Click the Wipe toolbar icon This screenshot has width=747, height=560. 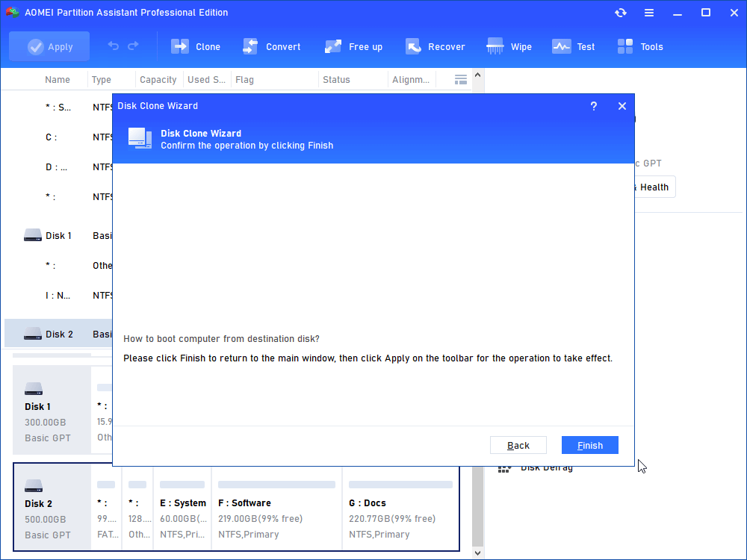click(x=495, y=46)
